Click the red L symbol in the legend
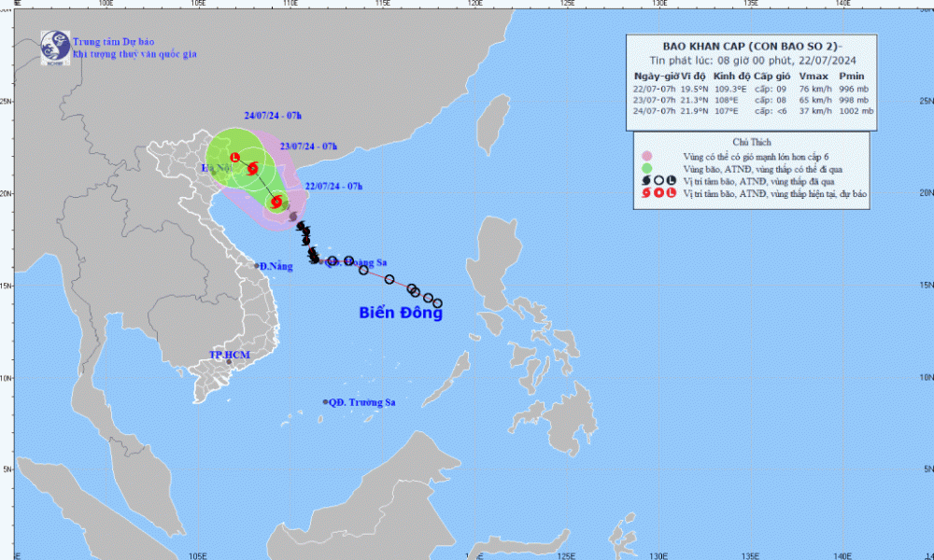The height and width of the screenshot is (560, 934). [672, 193]
